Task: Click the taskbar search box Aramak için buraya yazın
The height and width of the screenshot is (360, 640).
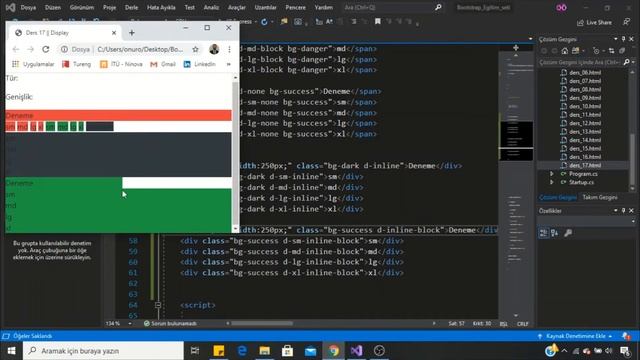Action: [x=103, y=351]
